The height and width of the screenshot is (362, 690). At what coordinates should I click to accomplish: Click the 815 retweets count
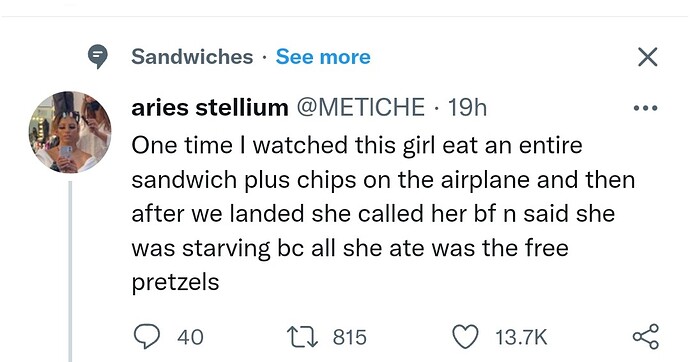tap(349, 337)
